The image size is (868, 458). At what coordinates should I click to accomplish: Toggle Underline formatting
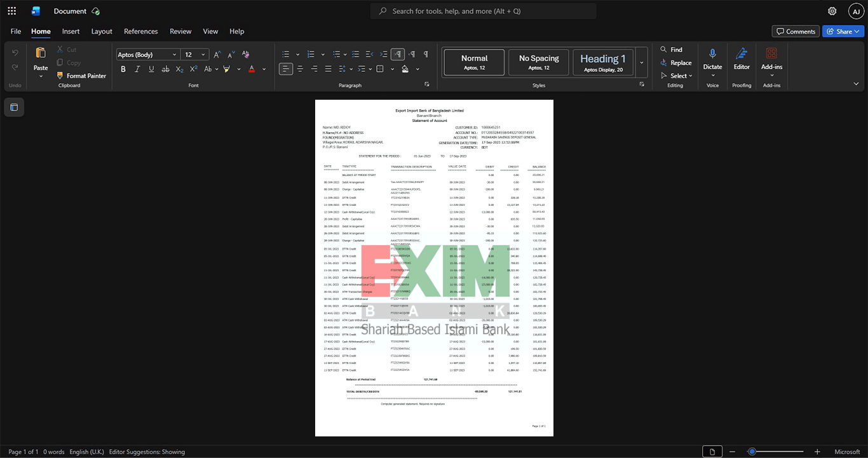point(151,69)
